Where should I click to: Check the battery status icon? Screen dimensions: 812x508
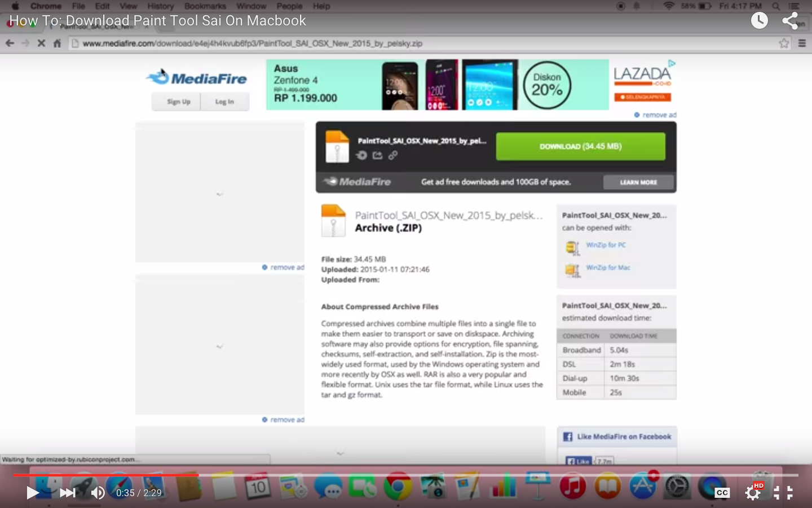705,6
